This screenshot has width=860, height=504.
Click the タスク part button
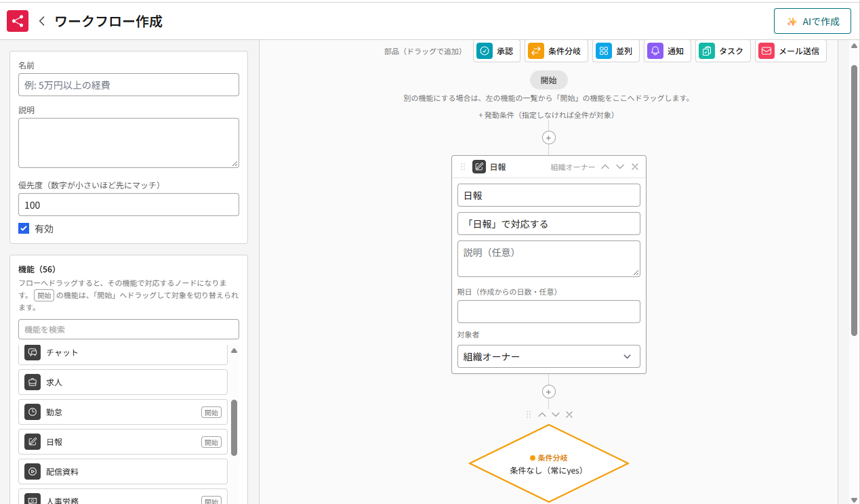tap(723, 51)
